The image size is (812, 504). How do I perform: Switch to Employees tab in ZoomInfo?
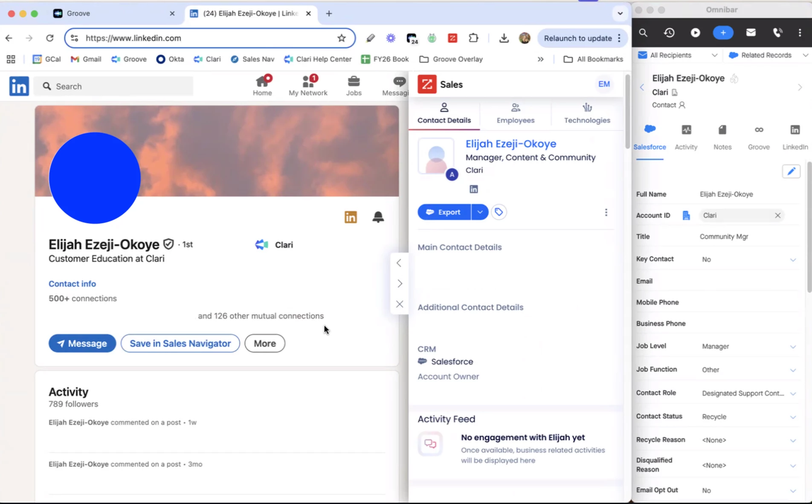(515, 113)
